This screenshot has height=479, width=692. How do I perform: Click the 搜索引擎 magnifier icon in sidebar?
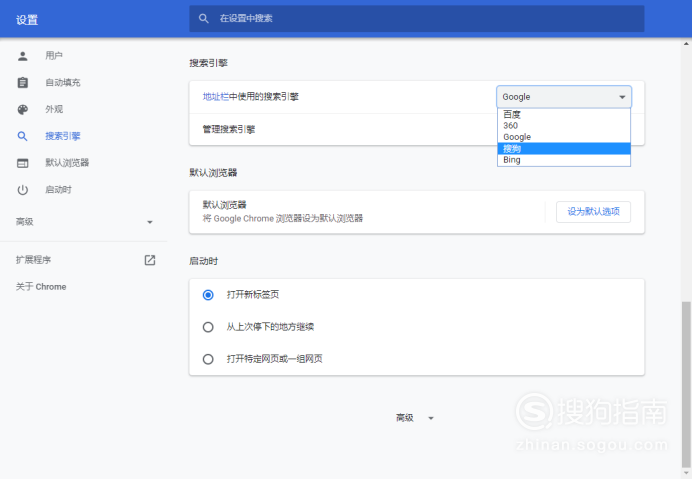pos(23,136)
